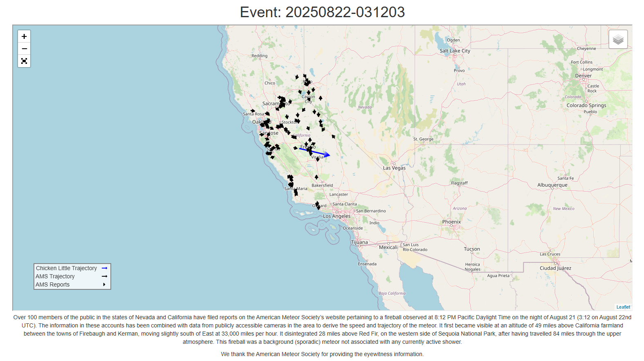Zoom out the map with minus button

[x=24, y=49]
